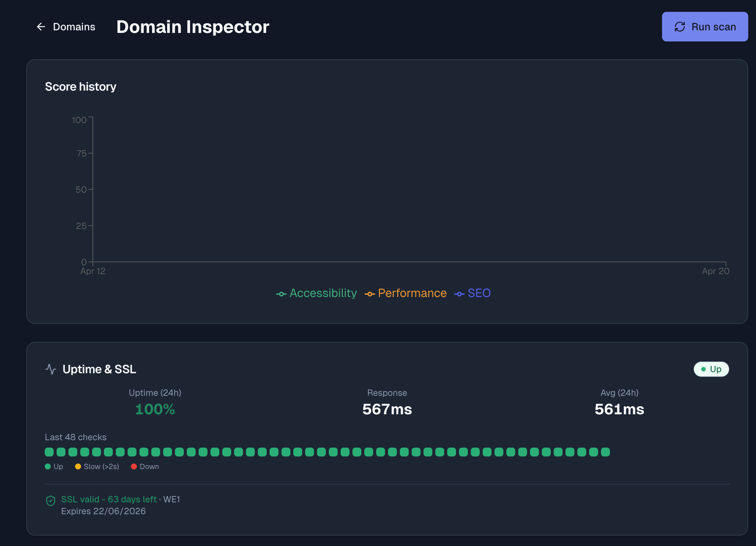Click the shield icon next to SSL valid
The width and height of the screenshot is (756, 546).
coord(50,501)
